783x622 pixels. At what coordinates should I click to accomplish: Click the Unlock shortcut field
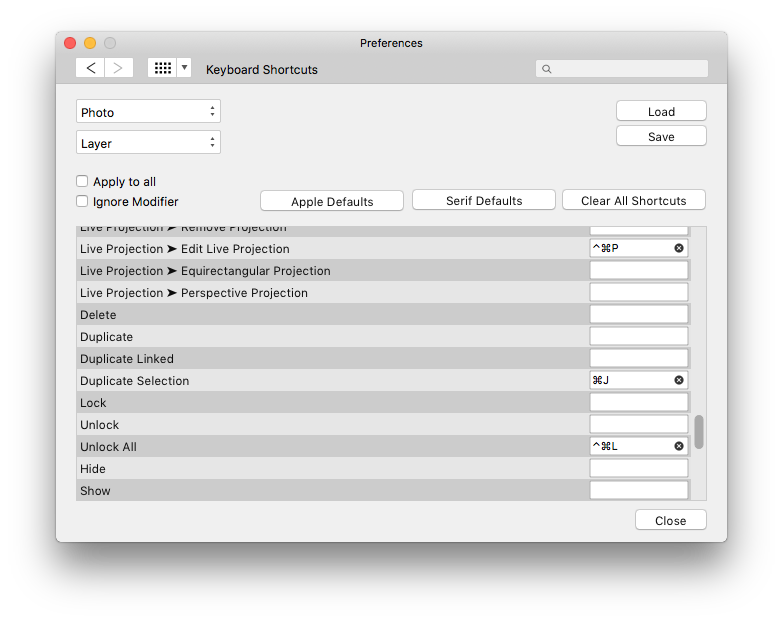(x=639, y=424)
